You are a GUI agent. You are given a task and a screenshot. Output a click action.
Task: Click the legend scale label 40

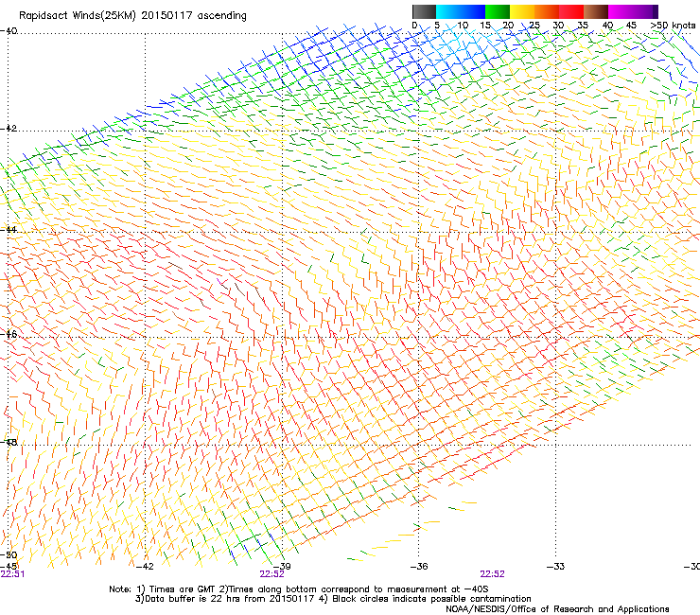click(x=607, y=26)
